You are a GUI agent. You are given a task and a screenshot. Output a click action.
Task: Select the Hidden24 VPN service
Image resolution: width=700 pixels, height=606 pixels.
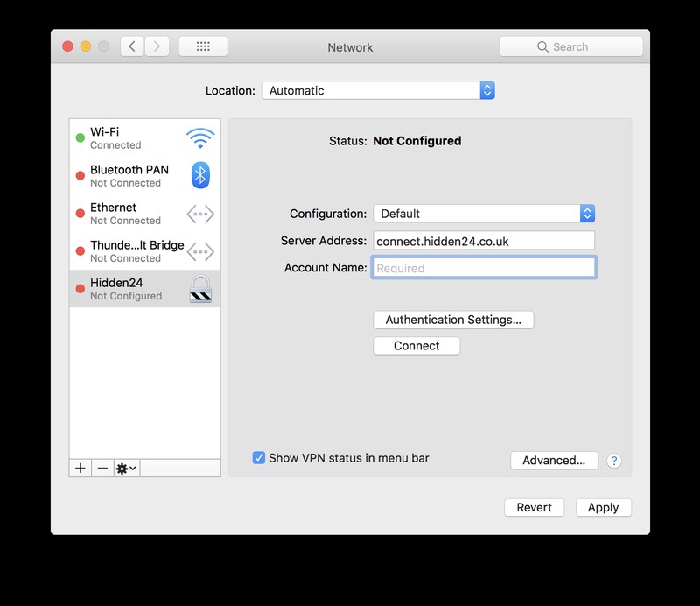tap(145, 289)
